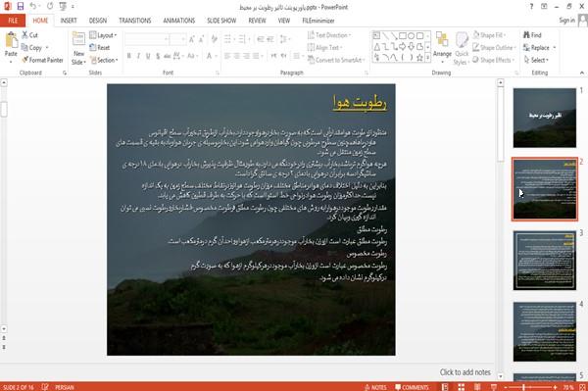Open the FILE tab
Screen dimensions: 588x391
pos(13,21)
